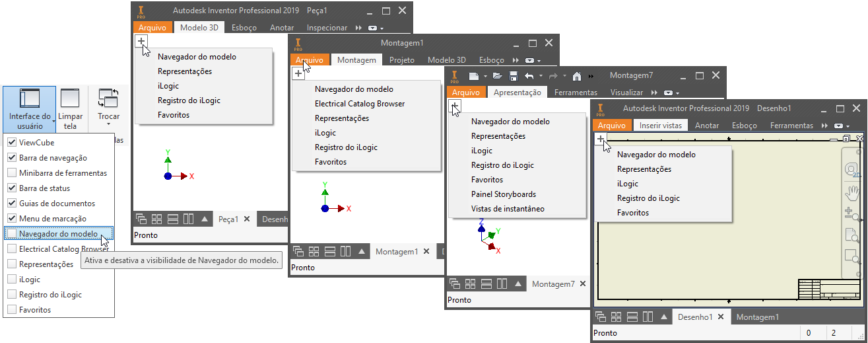868x343 pixels.
Task: Enable the Navegador do modelo checkbox
Action: click(x=12, y=234)
